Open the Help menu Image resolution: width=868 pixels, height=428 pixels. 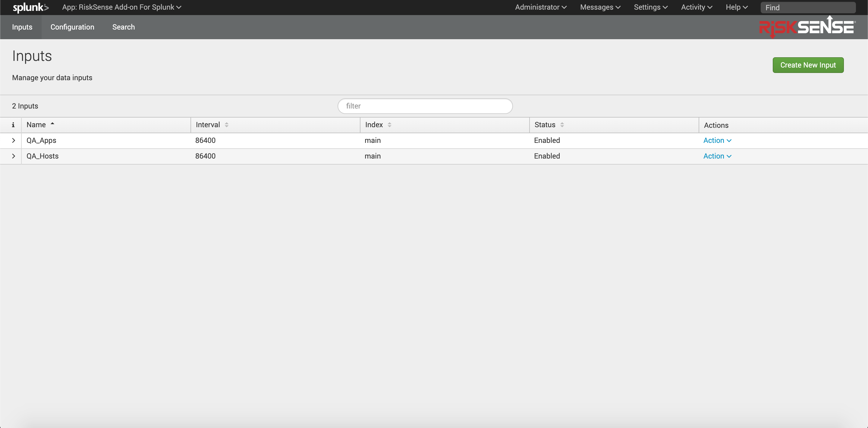point(737,8)
